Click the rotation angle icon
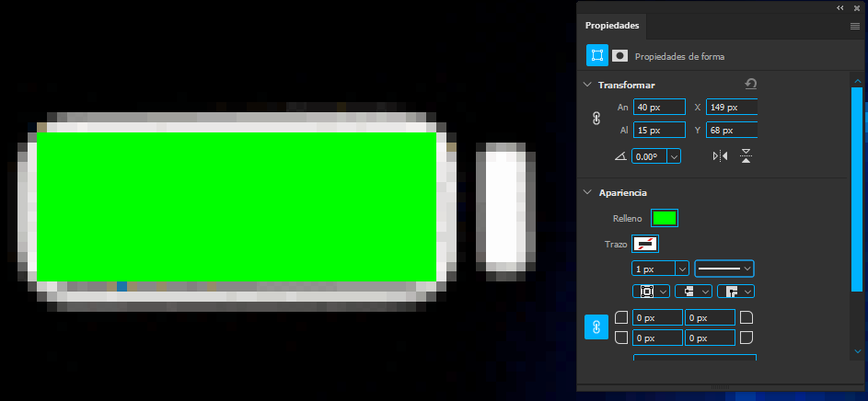This screenshot has width=868, height=401. [x=620, y=156]
